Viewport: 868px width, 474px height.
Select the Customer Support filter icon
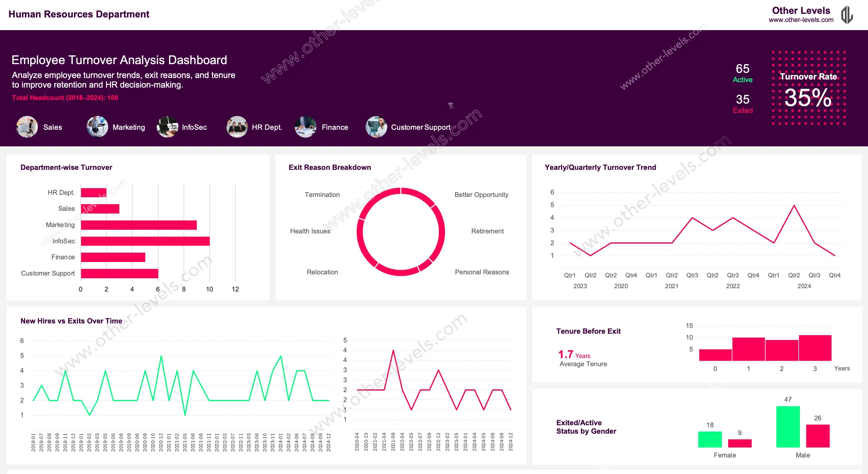pyautogui.click(x=376, y=127)
